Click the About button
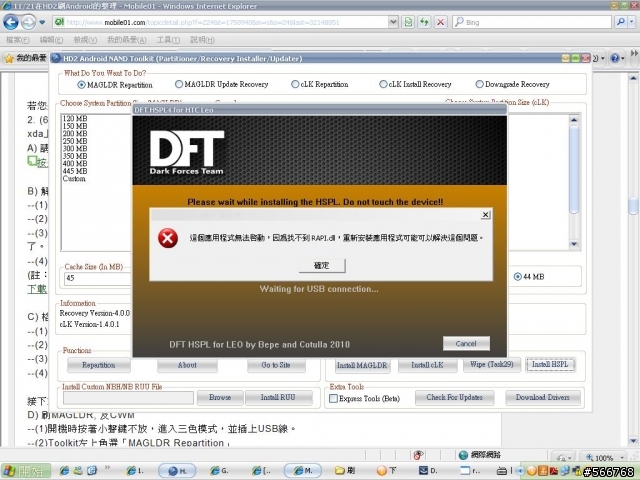This screenshot has width=640, height=480. tap(187, 365)
